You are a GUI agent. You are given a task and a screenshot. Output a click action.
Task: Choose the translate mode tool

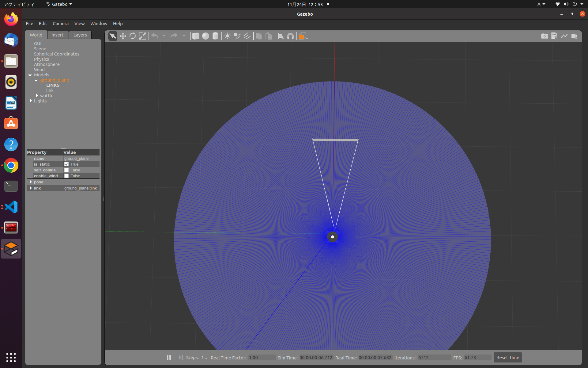pos(123,36)
